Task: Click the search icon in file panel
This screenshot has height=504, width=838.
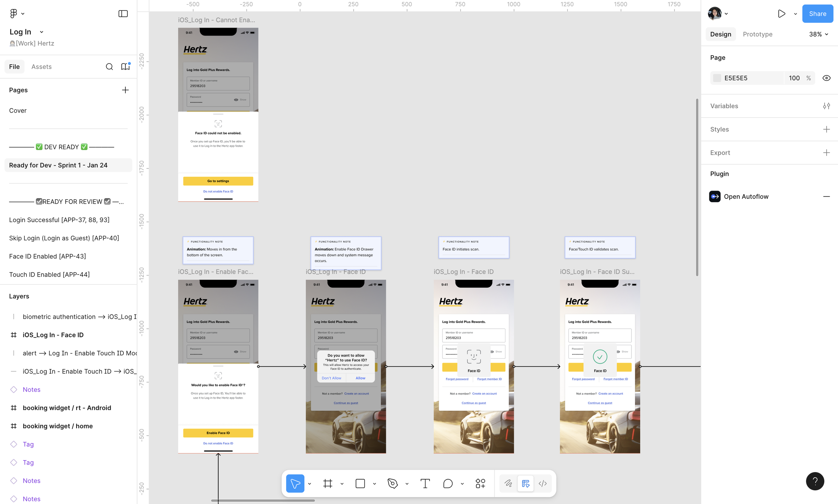Action: (109, 67)
